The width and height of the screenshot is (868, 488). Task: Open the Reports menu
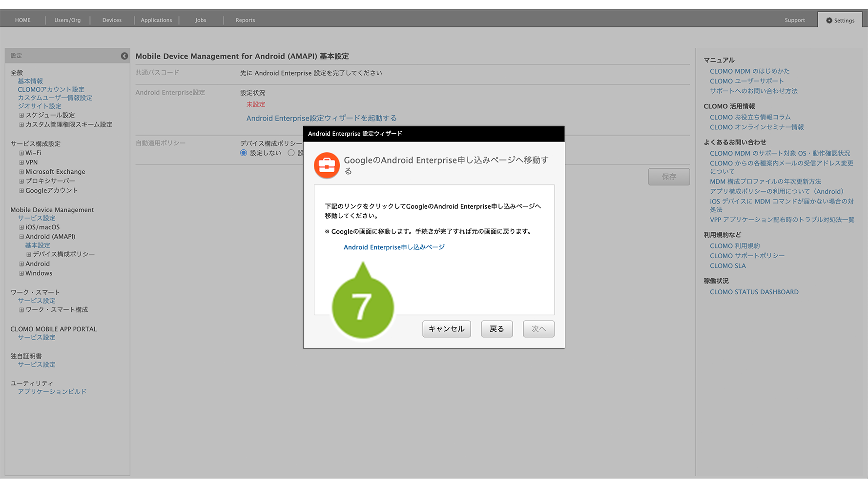(245, 20)
